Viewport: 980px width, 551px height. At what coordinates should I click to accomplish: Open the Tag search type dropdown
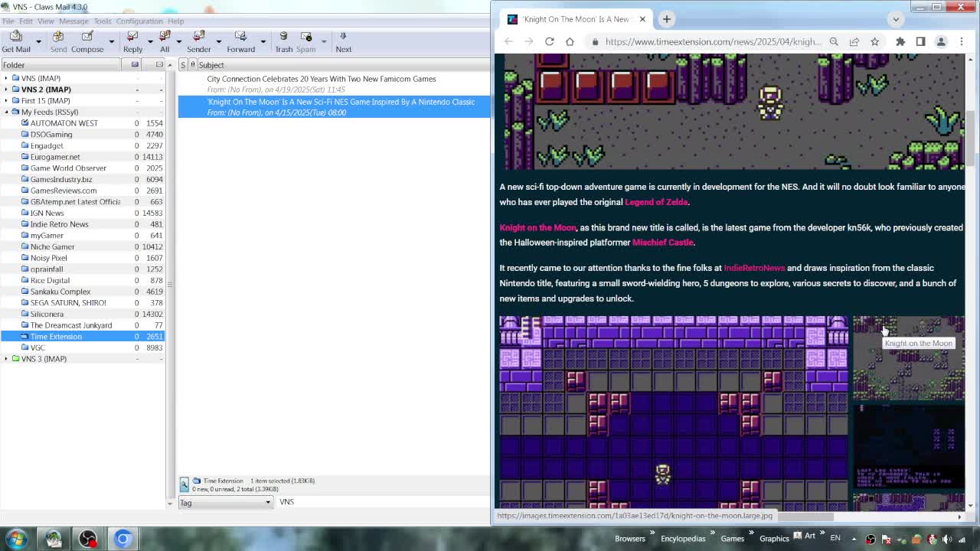click(x=225, y=503)
